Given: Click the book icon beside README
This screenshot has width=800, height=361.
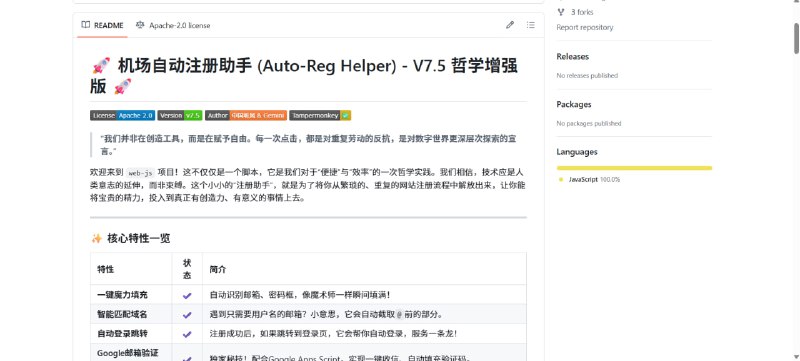Looking at the screenshot, I should click(86, 25).
